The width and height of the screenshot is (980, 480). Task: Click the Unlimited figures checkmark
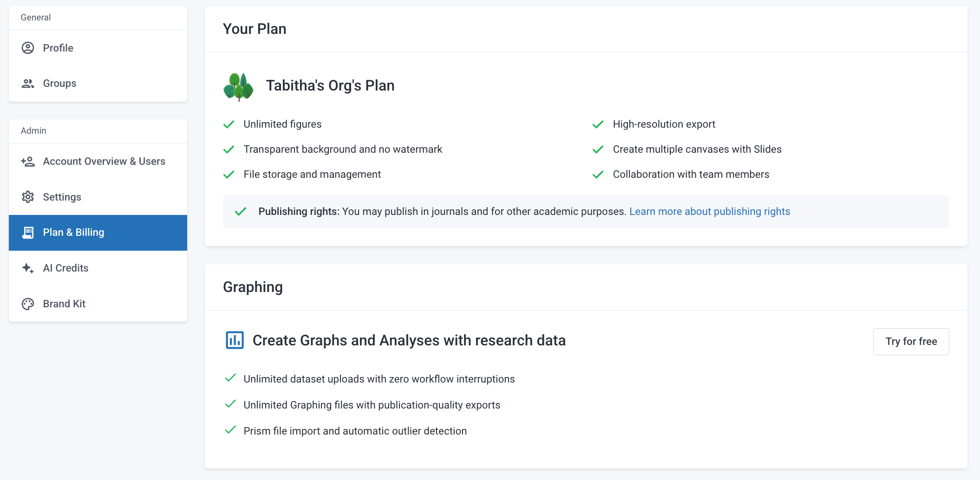229,124
